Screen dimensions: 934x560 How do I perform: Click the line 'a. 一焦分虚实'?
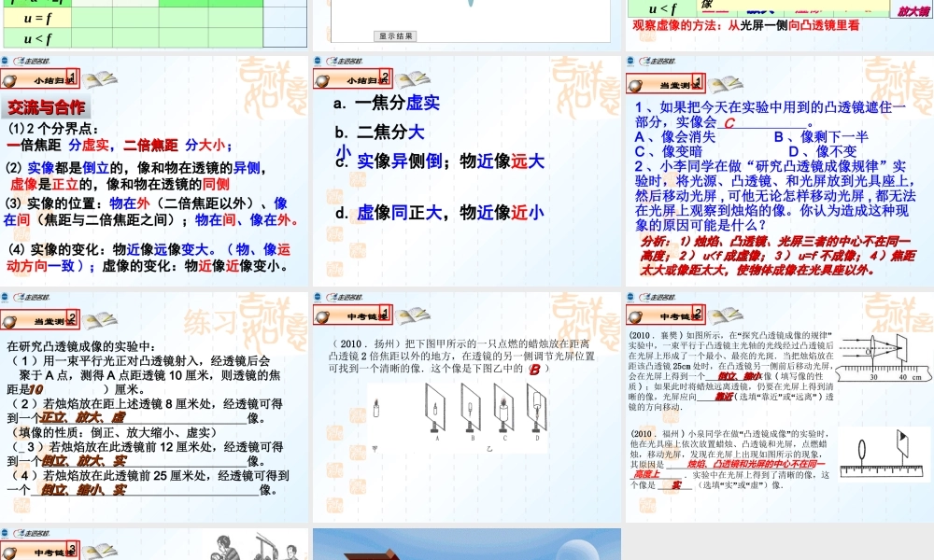[x=387, y=103]
